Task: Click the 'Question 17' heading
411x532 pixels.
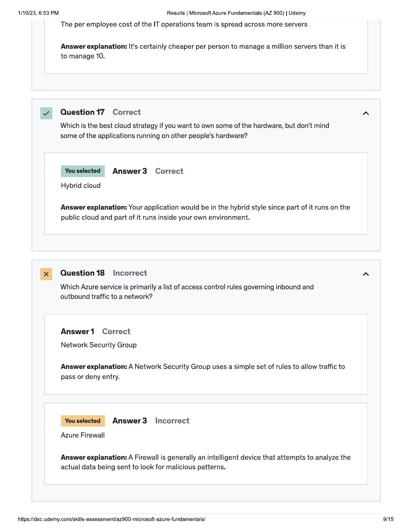Action: coord(83,112)
